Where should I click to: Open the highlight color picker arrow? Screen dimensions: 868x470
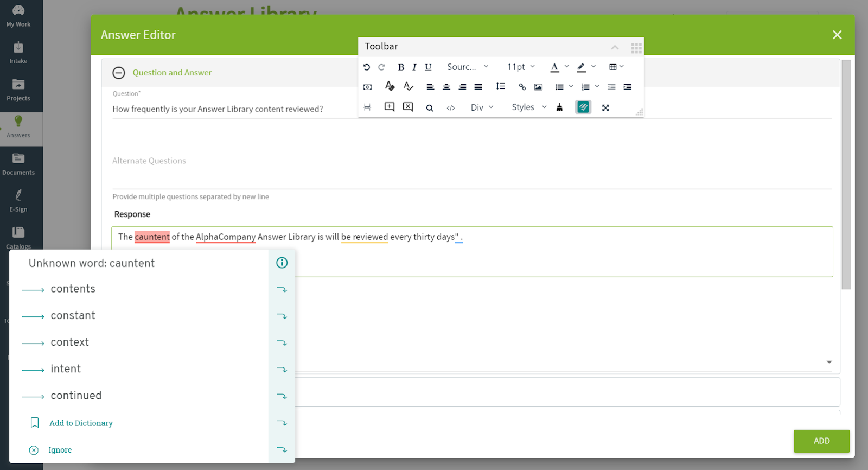tap(593, 67)
